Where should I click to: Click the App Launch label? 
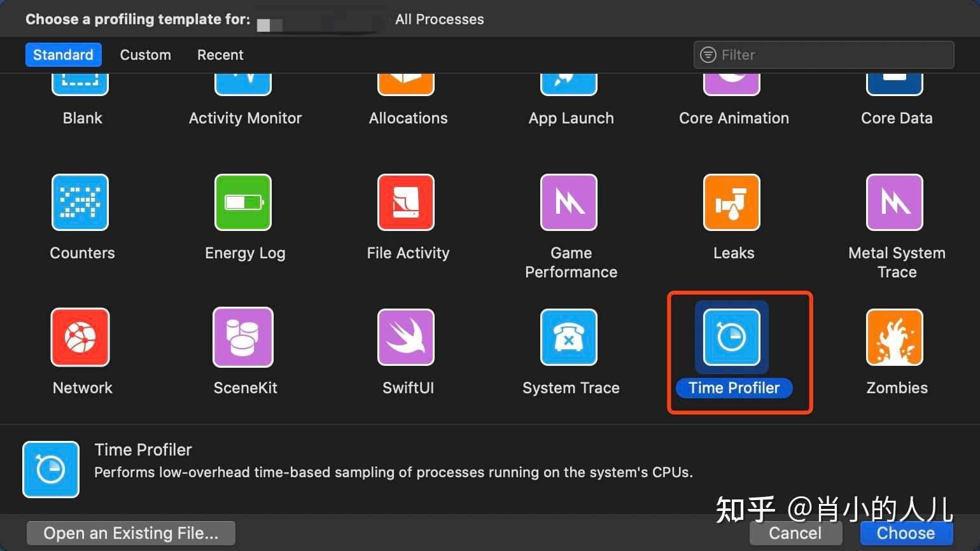tap(571, 118)
